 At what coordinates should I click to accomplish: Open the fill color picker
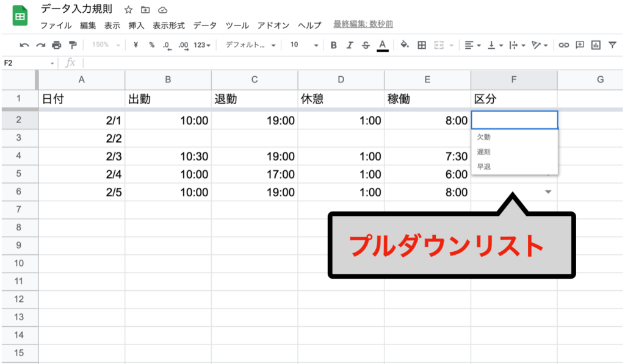coord(405,45)
